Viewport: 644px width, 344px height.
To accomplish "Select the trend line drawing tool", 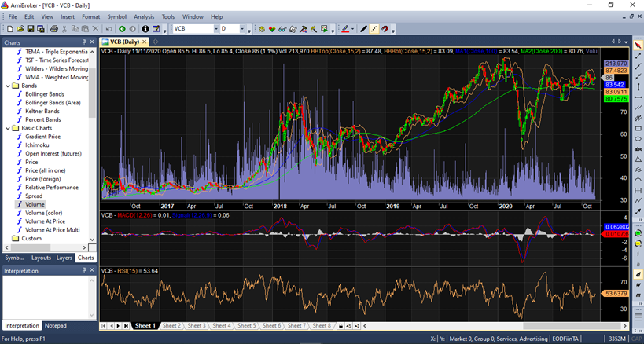I will coord(363,29).
